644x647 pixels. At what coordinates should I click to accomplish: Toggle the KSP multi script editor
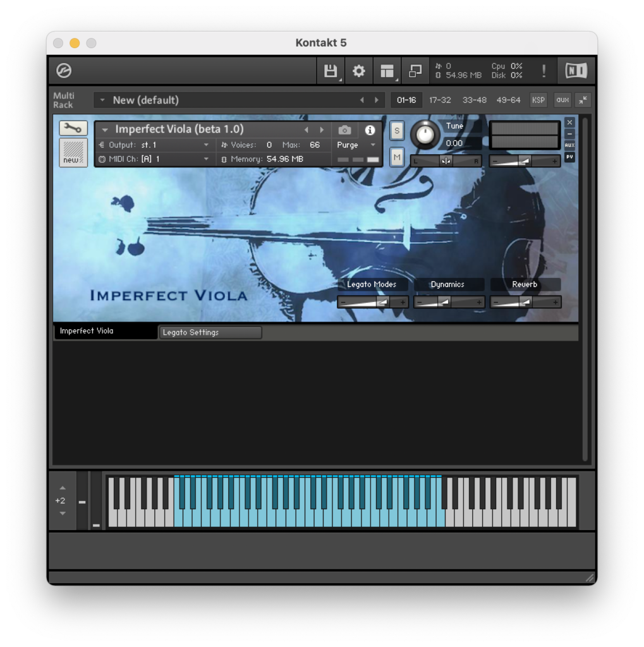(x=538, y=100)
